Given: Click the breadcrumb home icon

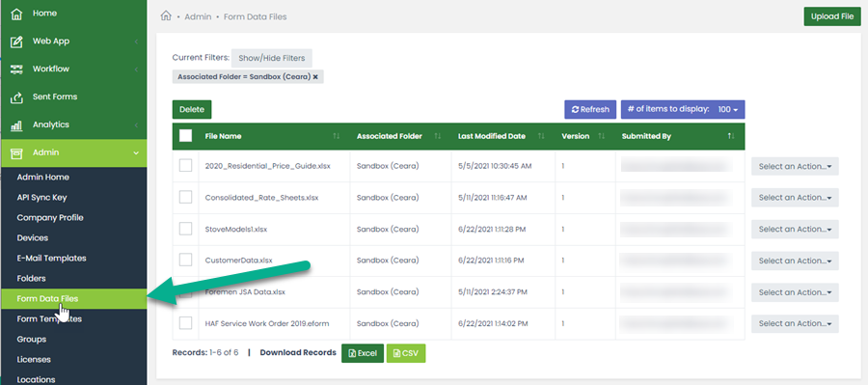Looking at the screenshot, I should 166,16.
